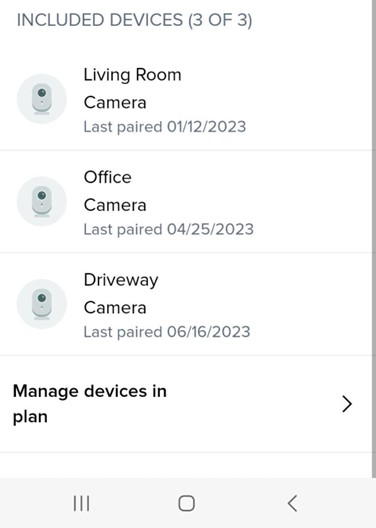The height and width of the screenshot is (528, 376).
Task: Tap the Living Room camera icon
Action: 42,99
